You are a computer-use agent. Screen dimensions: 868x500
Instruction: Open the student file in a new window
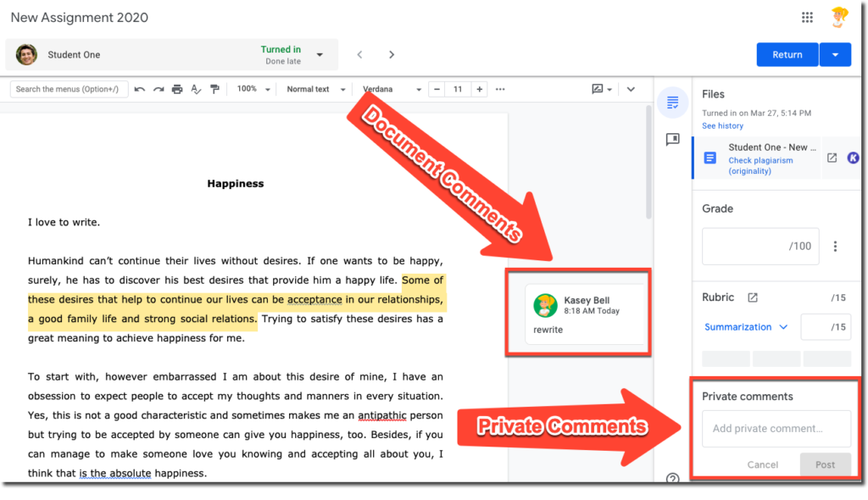[832, 158]
